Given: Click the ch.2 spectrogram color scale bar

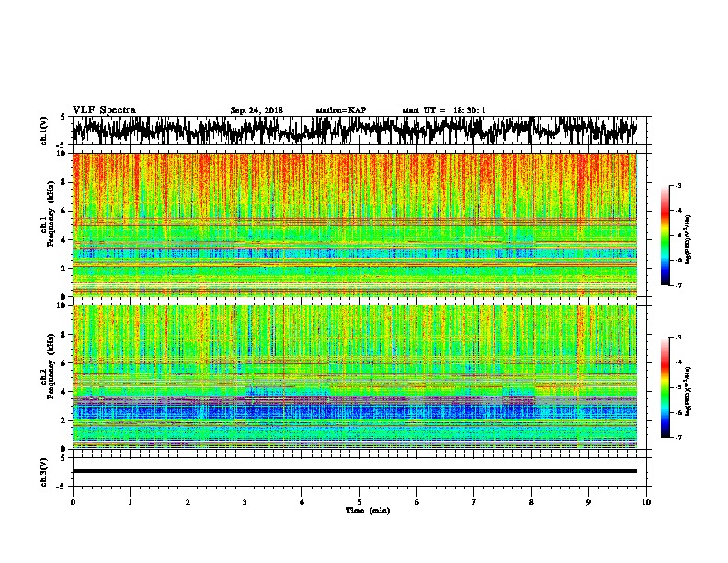Looking at the screenshot, I should (x=665, y=387).
